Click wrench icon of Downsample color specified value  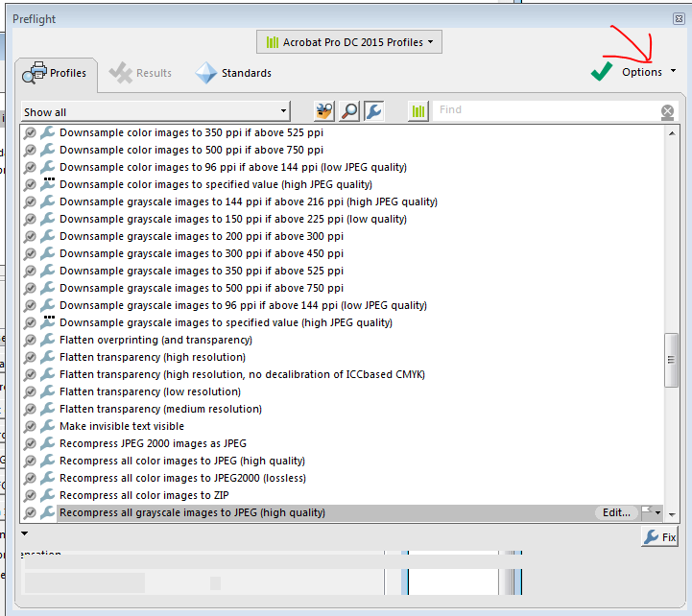pos(47,184)
